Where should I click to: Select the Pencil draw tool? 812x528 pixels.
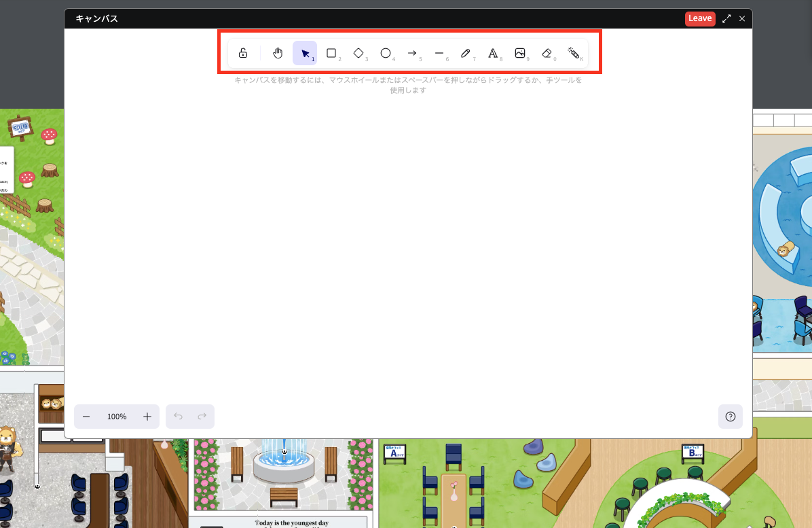point(466,53)
